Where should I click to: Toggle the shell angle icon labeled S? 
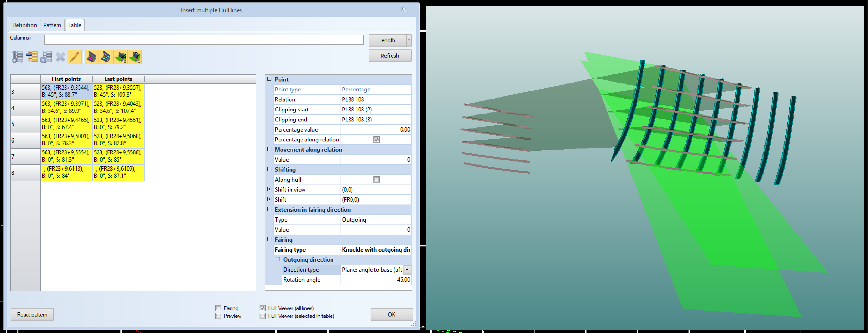pos(135,57)
